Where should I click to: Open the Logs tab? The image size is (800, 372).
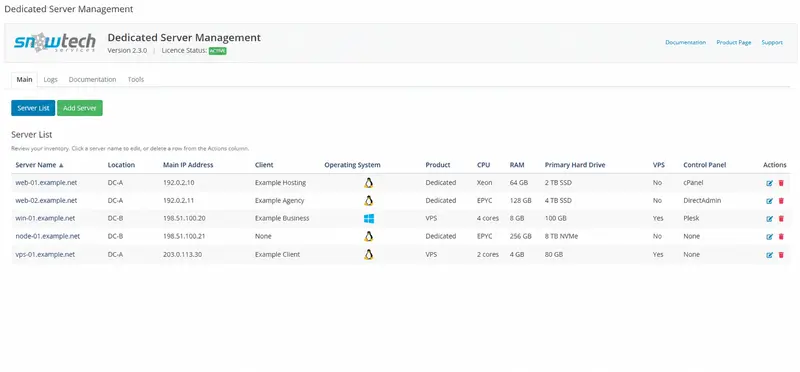click(x=50, y=80)
